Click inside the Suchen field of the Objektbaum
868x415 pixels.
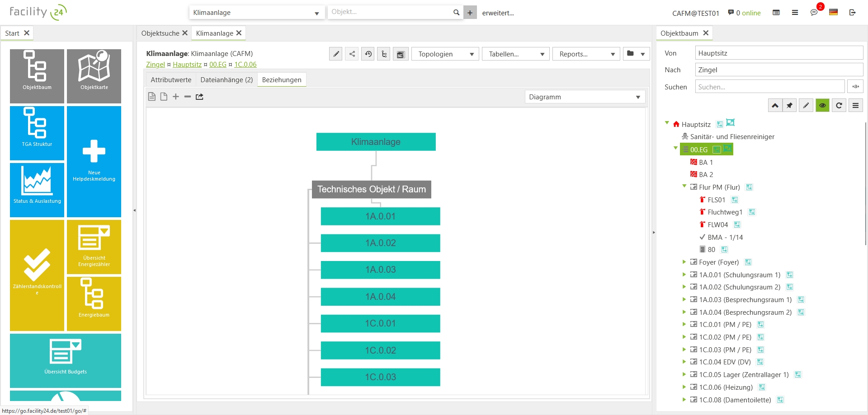click(x=769, y=86)
